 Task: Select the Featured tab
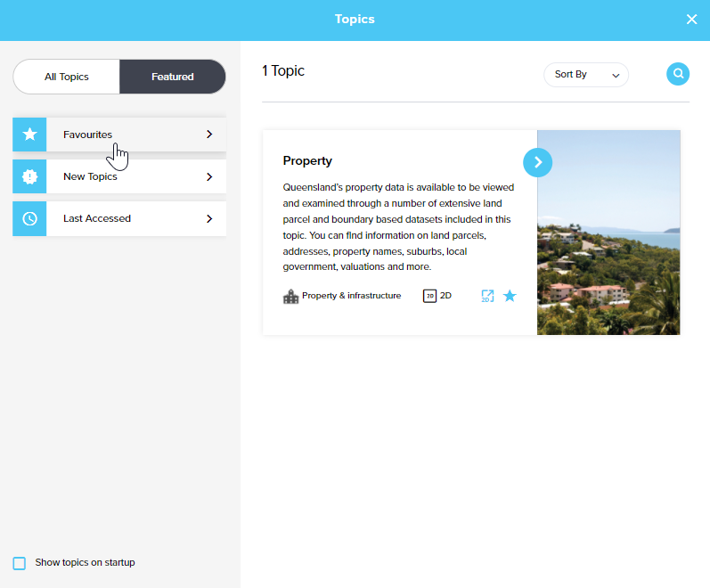(x=172, y=77)
